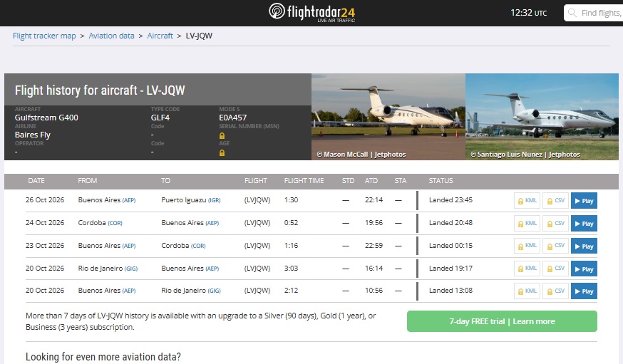The height and width of the screenshot is (364, 623).
Task: Click the ATD column header
Action: coord(371,181)
